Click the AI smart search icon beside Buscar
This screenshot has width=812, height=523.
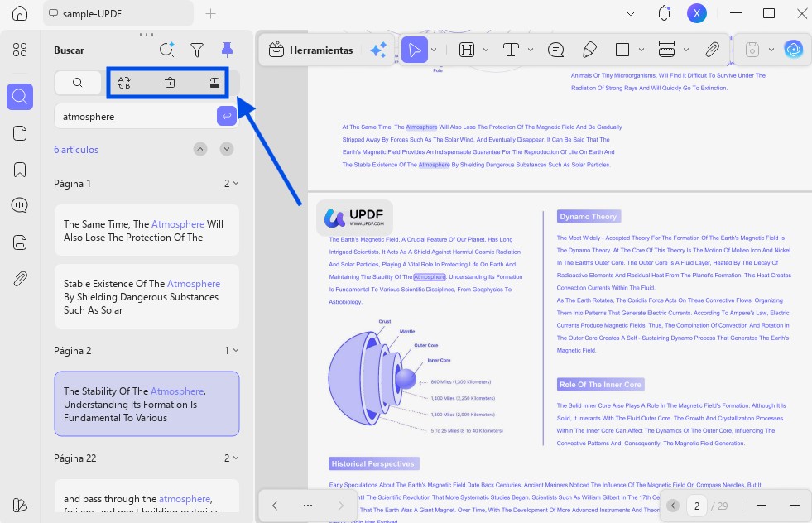(x=166, y=50)
